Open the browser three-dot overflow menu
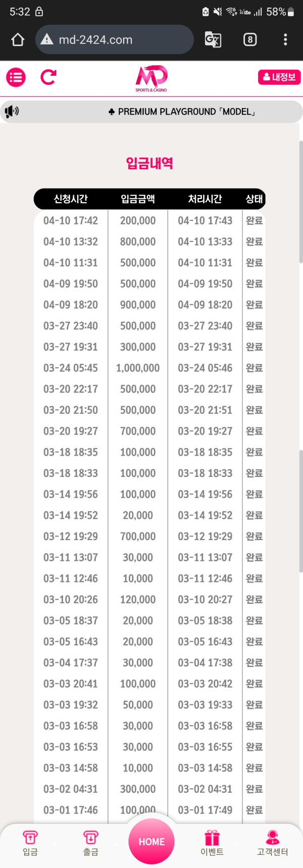The width and height of the screenshot is (303, 868). pos(285,39)
